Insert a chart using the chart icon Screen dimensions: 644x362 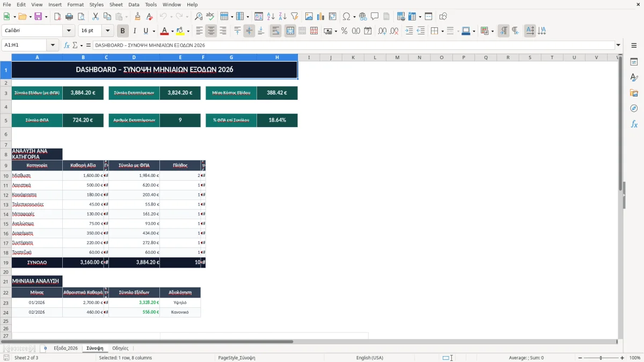pyautogui.click(x=321, y=17)
